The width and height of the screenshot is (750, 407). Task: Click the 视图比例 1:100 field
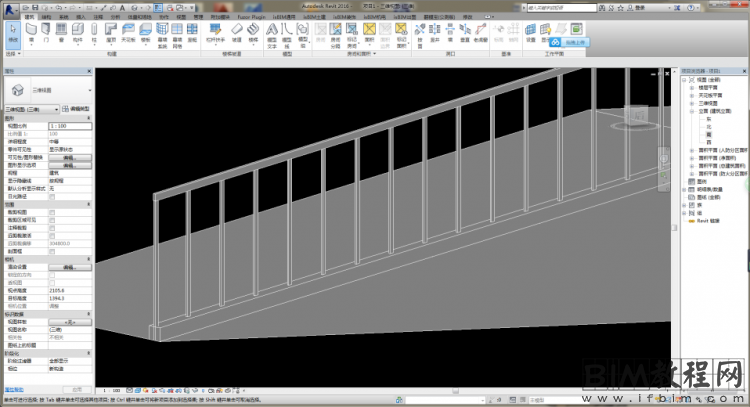coord(70,126)
